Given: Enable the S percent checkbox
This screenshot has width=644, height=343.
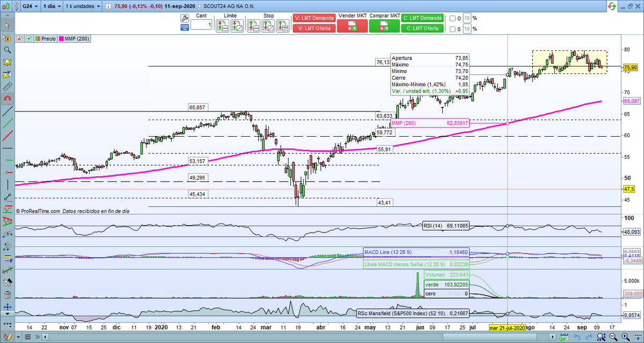Looking at the screenshot, I should coord(453,29).
